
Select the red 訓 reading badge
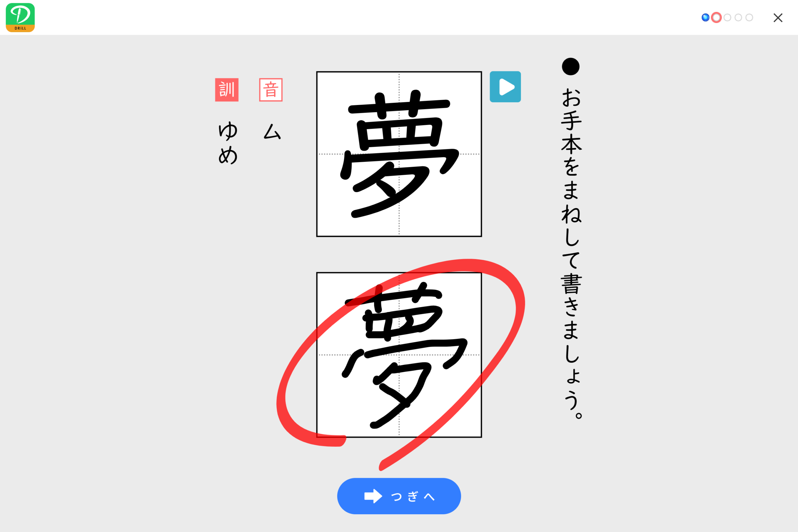tap(227, 90)
